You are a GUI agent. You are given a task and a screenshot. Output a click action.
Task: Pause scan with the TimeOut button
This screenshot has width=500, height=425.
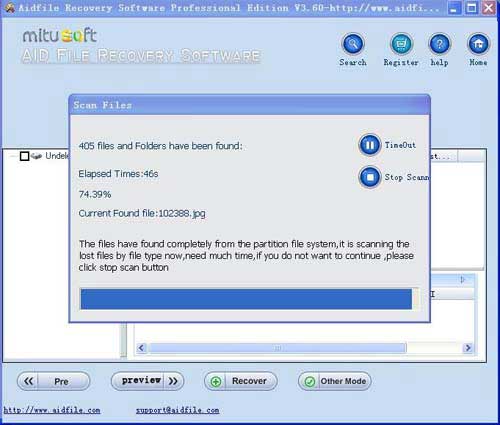pos(369,145)
